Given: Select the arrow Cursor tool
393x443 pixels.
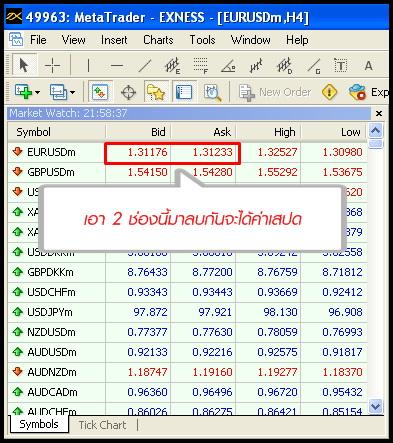Looking at the screenshot, I should pyautogui.click(x=24, y=65).
